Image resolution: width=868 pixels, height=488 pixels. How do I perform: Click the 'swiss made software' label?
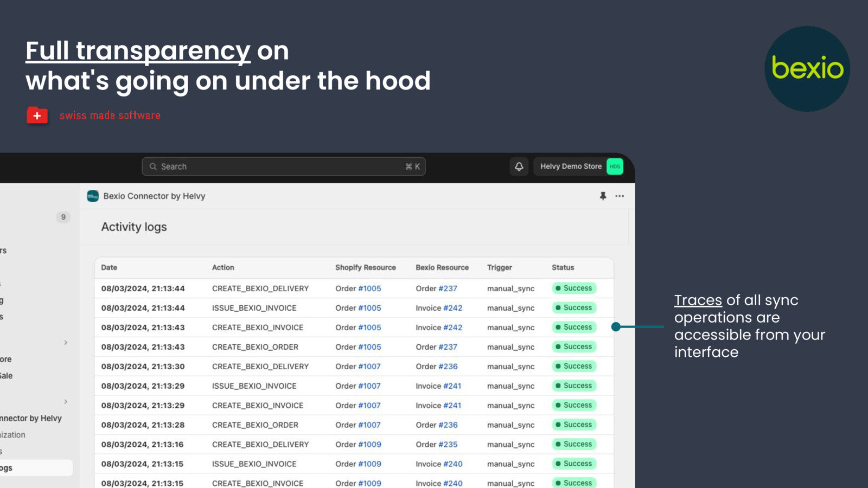coord(110,115)
